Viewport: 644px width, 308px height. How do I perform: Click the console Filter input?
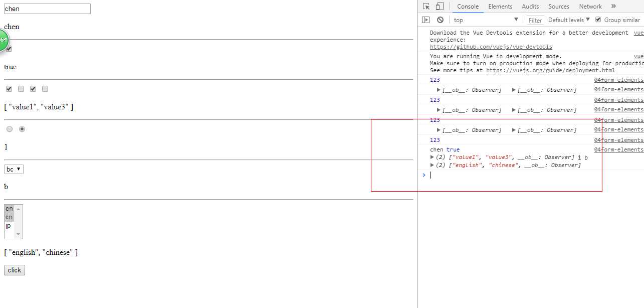(535, 20)
